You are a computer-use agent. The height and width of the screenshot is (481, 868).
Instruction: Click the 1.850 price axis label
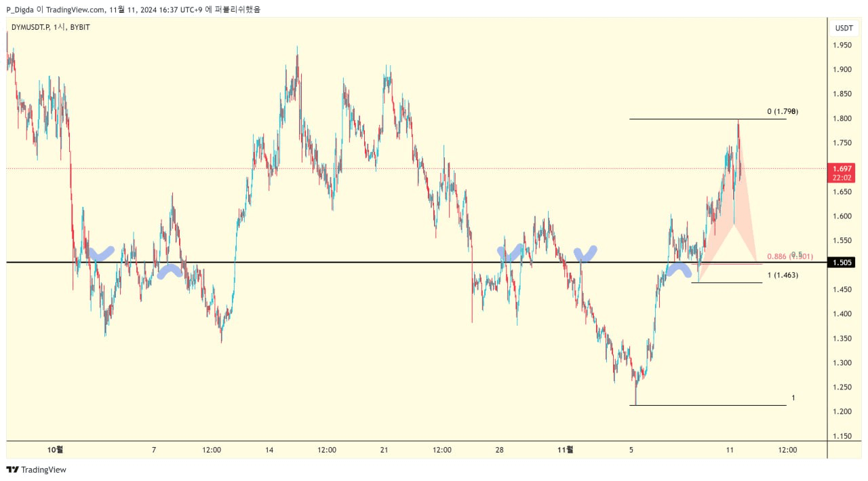(842, 94)
